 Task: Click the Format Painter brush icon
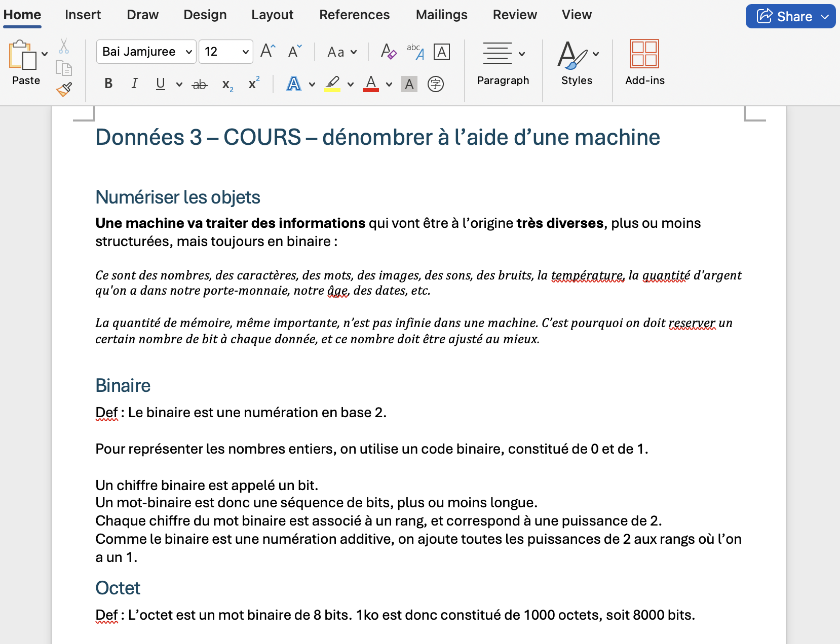(x=64, y=90)
